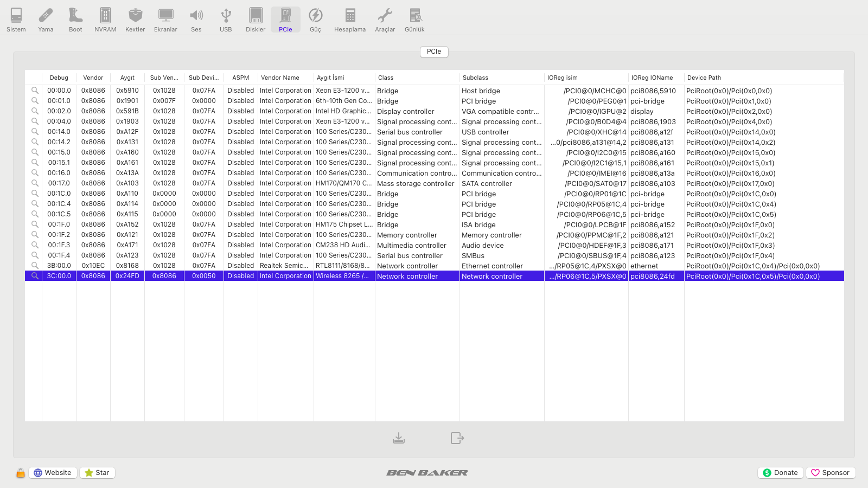
Task: Open the Günlük log section
Action: (414, 20)
